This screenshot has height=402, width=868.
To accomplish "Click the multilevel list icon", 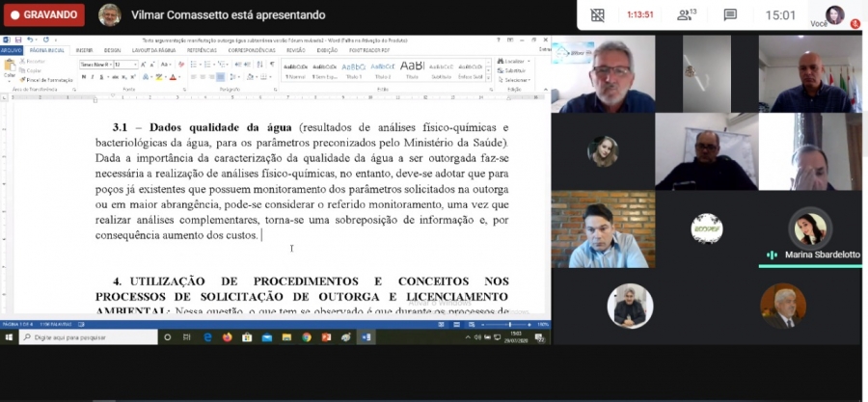I will pyautogui.click(x=221, y=65).
